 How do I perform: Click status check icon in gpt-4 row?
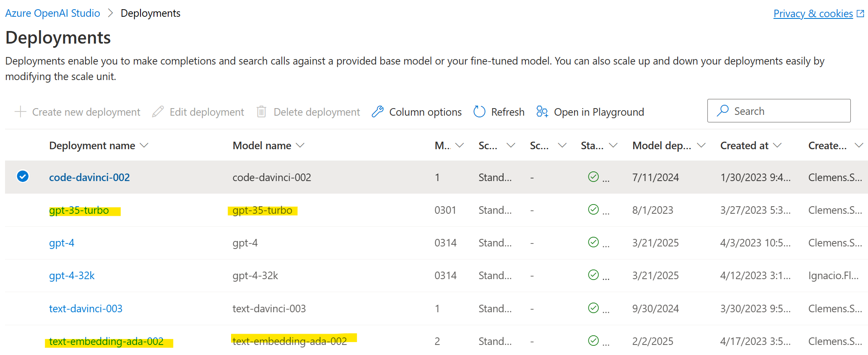[x=593, y=242]
